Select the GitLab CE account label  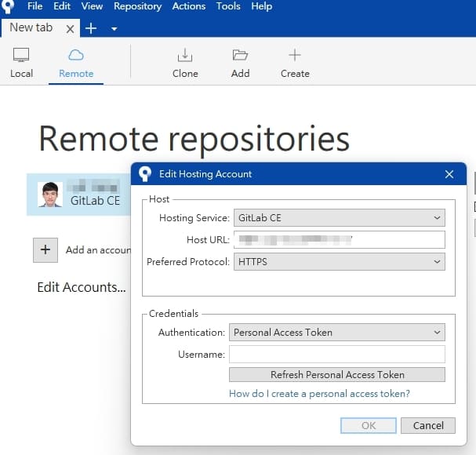click(x=95, y=201)
